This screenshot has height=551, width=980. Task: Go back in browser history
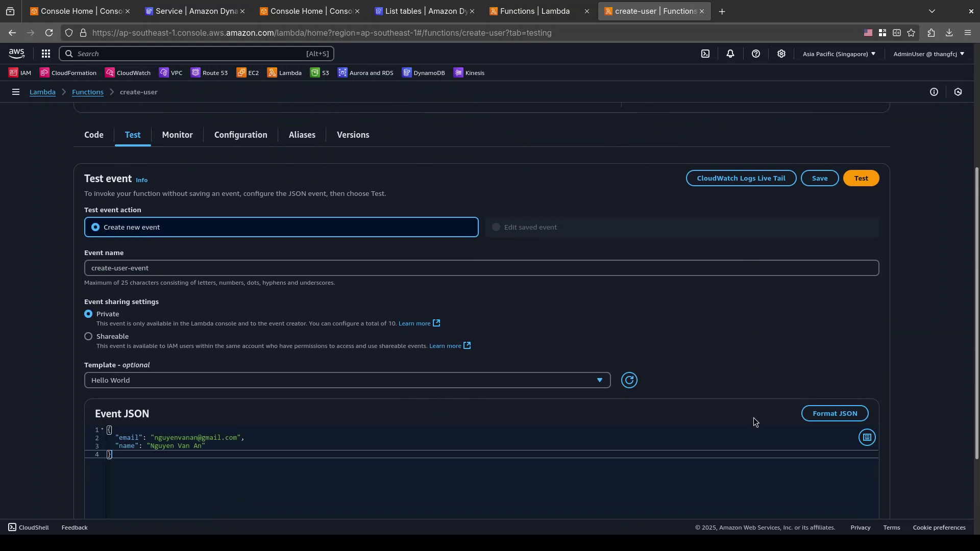(x=12, y=33)
